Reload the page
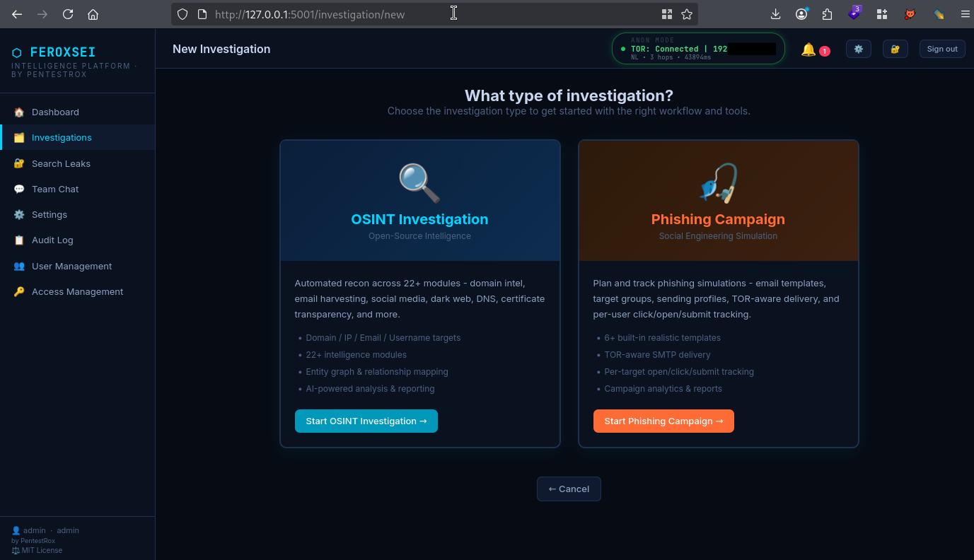Screen dimensions: 974x560 [x=68, y=14]
